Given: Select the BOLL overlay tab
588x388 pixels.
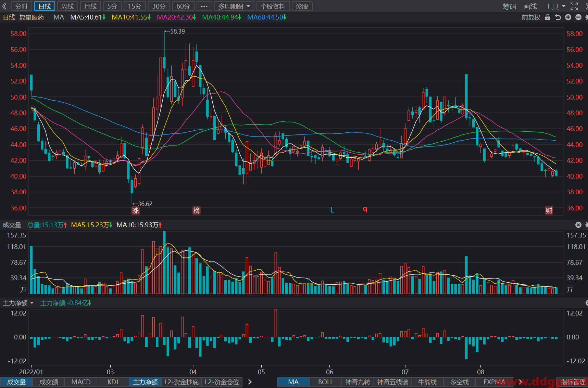Looking at the screenshot, I should point(325,382).
